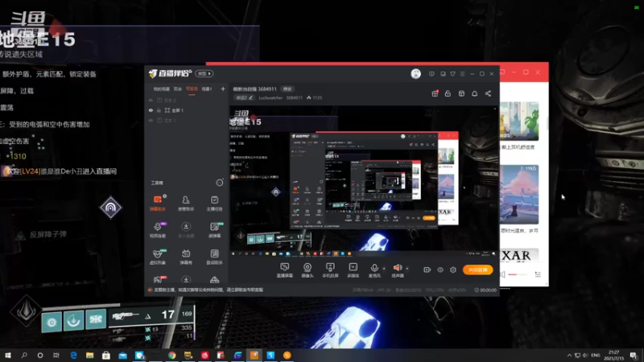644x362 pixels.
Task: Open Windows Start menu
Action: 7,356
